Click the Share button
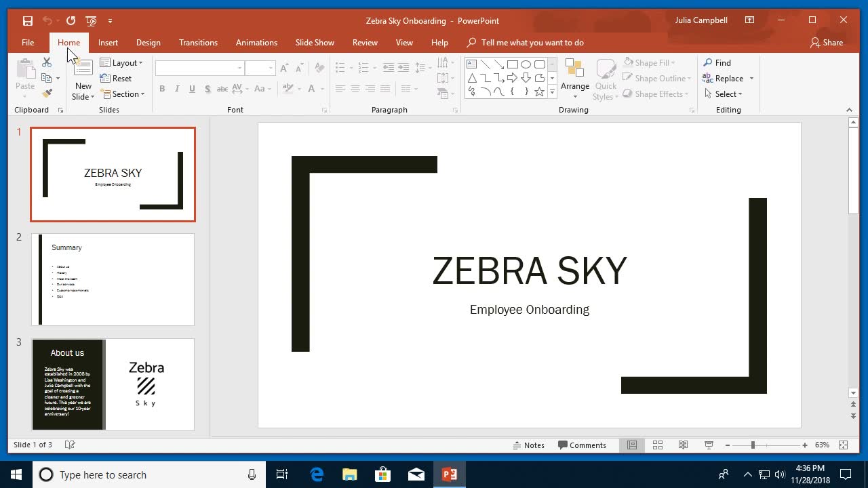Screen dimensions: 868x488 826,43
